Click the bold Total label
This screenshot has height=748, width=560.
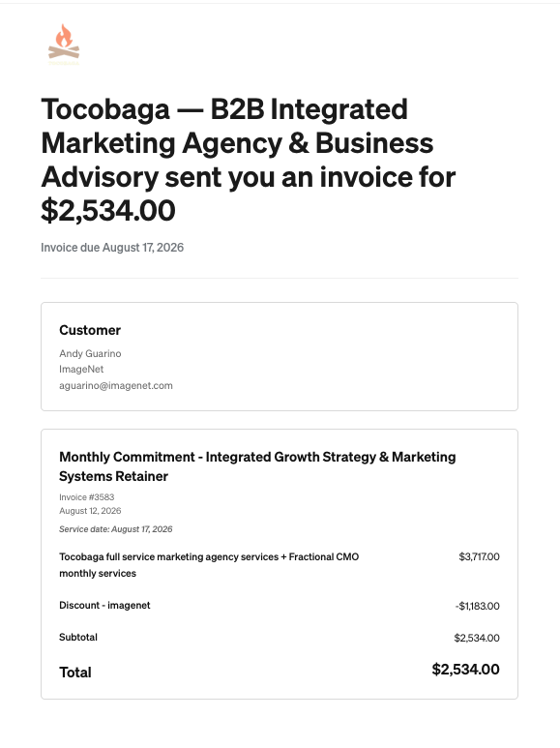(75, 673)
